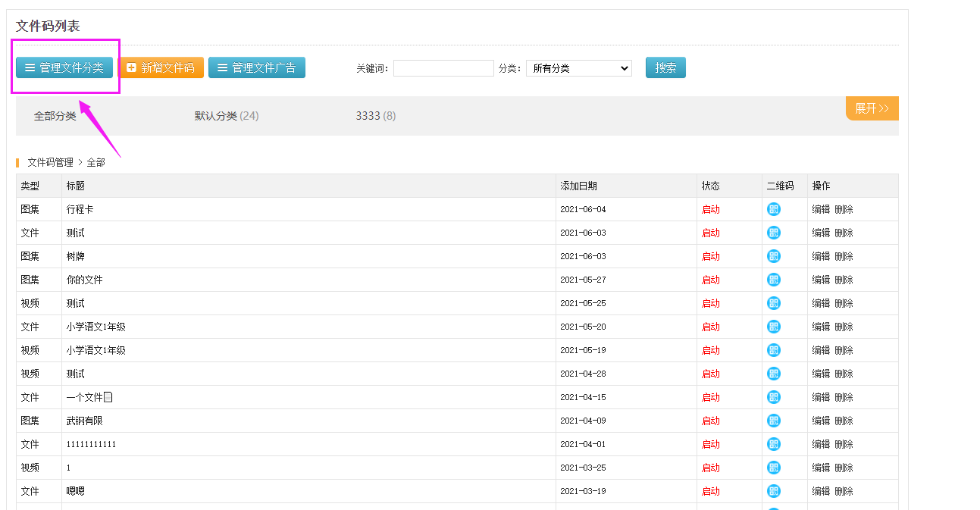Screen dimensions: 980x510
Task: Open the 所有分类 category dropdown
Action: tap(578, 68)
